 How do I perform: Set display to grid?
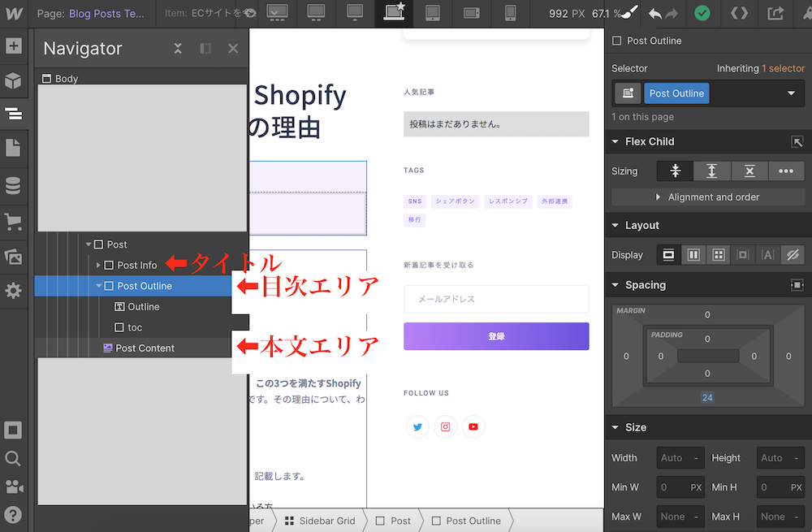click(719, 255)
